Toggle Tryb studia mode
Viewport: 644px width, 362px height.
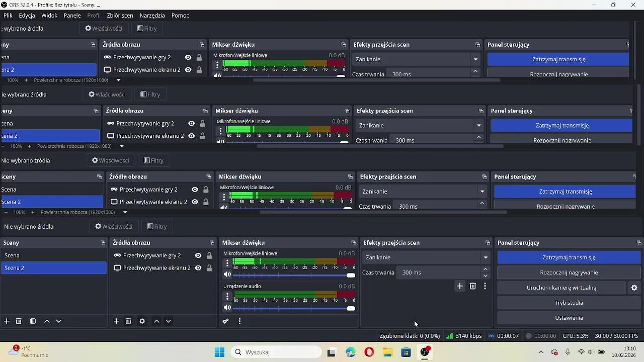[x=569, y=303]
